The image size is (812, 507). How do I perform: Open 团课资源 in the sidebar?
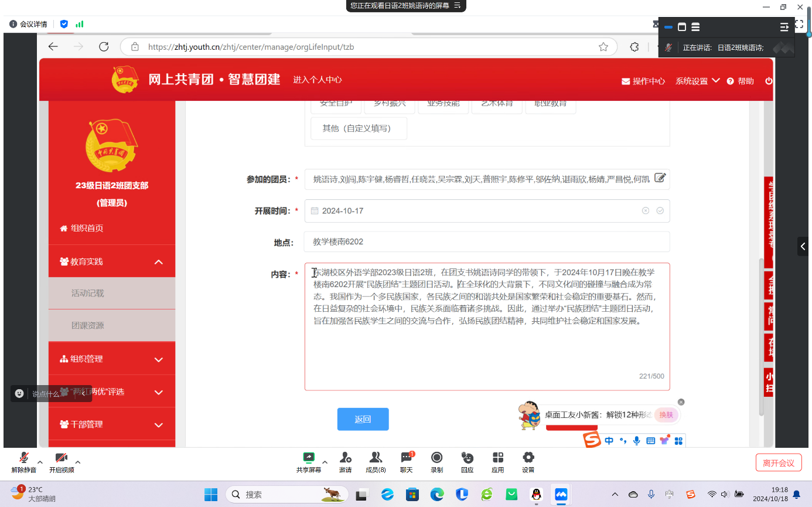[x=88, y=325]
